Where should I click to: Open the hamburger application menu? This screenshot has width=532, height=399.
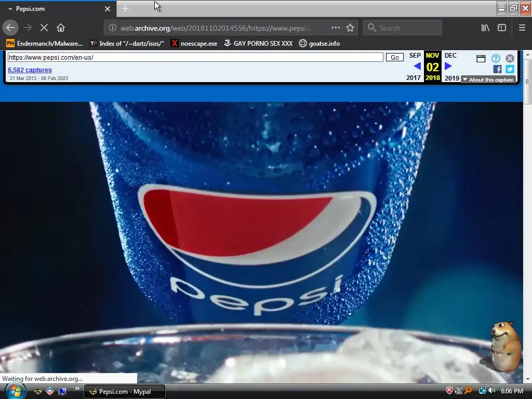[x=522, y=28]
